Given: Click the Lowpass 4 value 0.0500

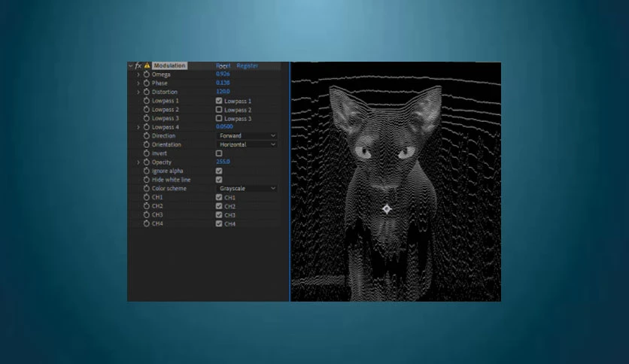Looking at the screenshot, I should tap(224, 126).
